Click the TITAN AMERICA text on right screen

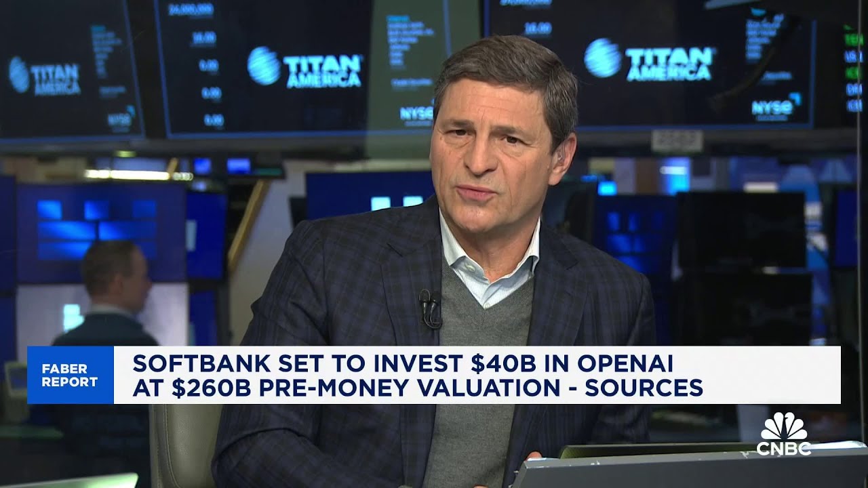pyautogui.click(x=669, y=64)
